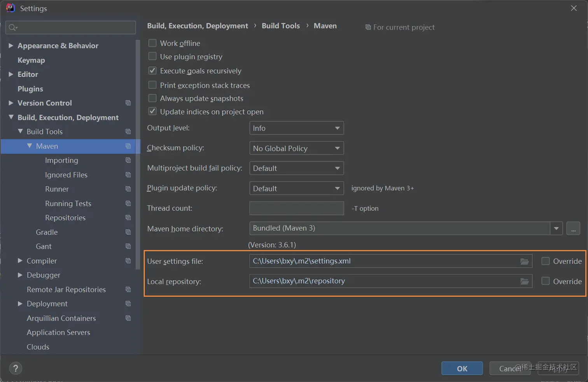
Task: Click the per-project icon beside Running Tests
Action: pyautogui.click(x=128, y=203)
